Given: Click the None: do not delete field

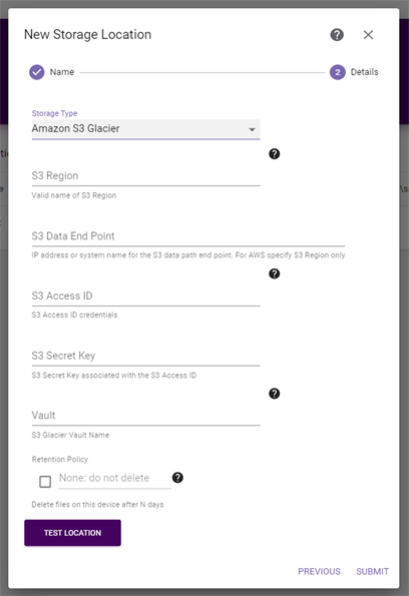Looking at the screenshot, I should 115,478.
